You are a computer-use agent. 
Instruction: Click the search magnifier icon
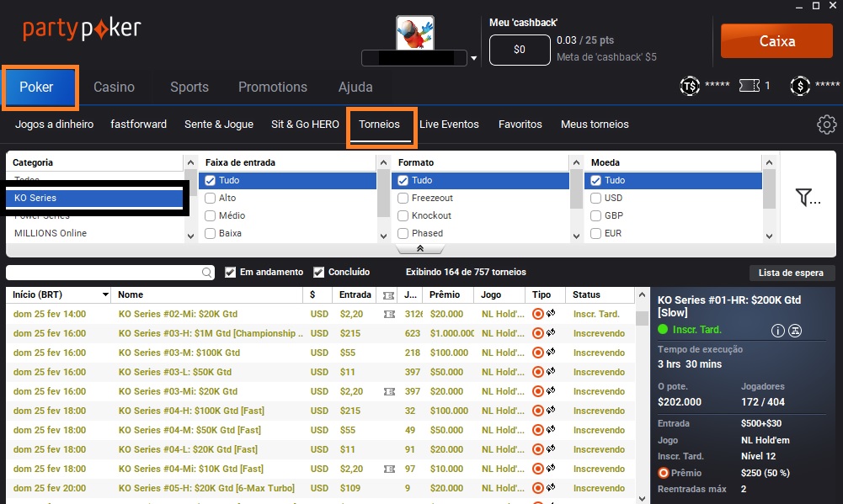tap(206, 273)
